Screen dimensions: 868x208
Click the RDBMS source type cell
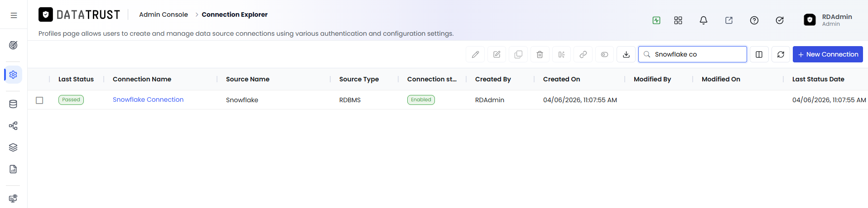pos(350,100)
